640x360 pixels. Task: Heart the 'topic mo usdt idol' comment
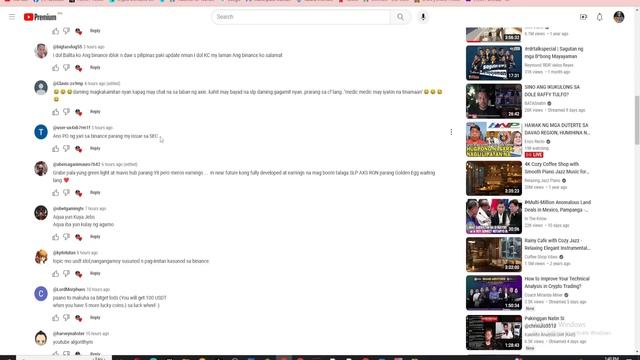tap(78, 273)
